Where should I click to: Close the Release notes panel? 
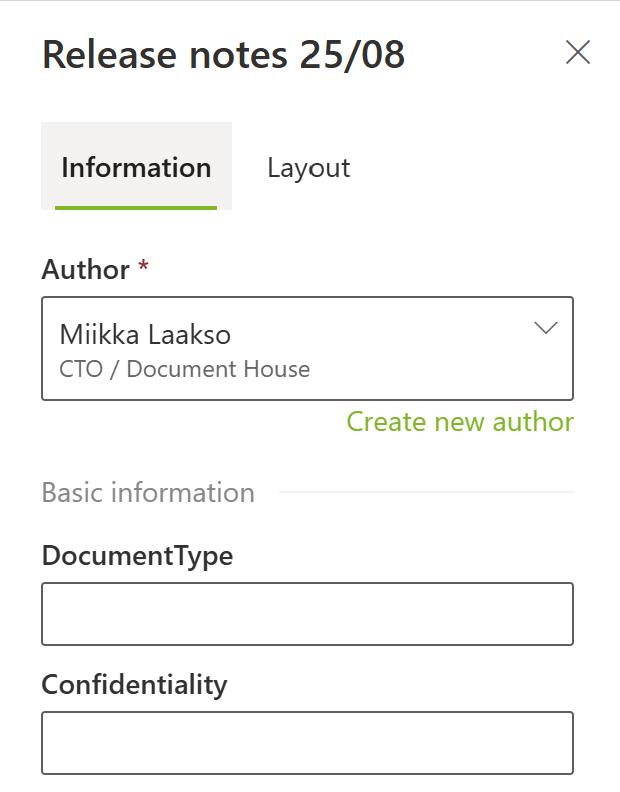[578, 53]
